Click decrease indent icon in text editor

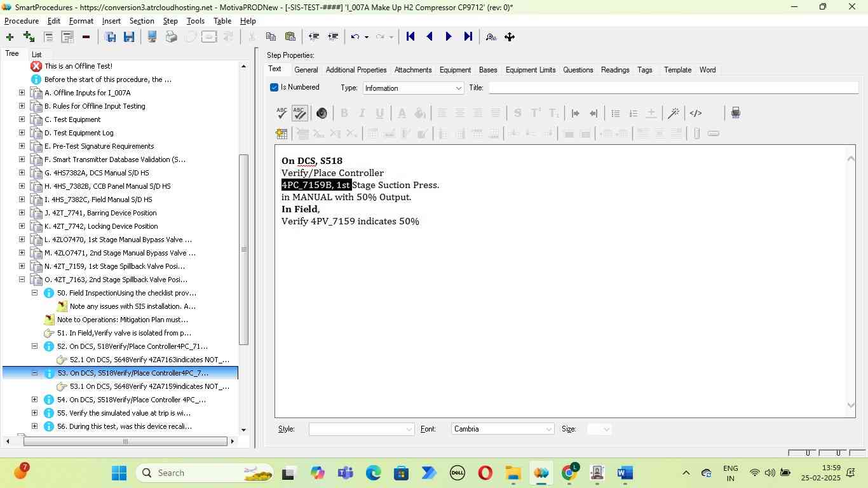click(593, 113)
